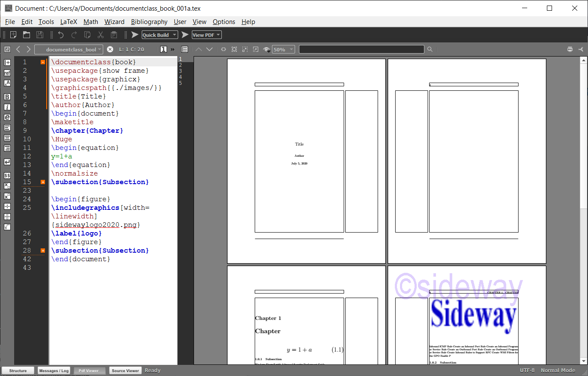The height and width of the screenshot is (376, 588).
Task: Open the Options menu
Action: click(x=224, y=22)
